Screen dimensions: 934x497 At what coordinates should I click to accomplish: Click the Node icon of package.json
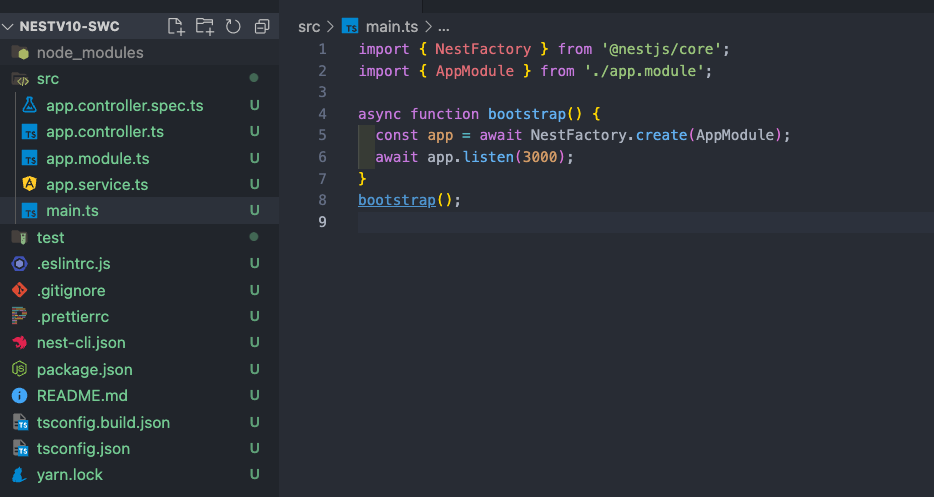pos(20,369)
